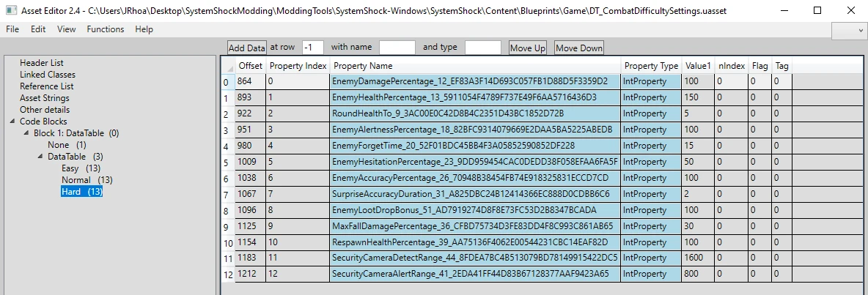Select Reference List in the tree

click(46, 86)
